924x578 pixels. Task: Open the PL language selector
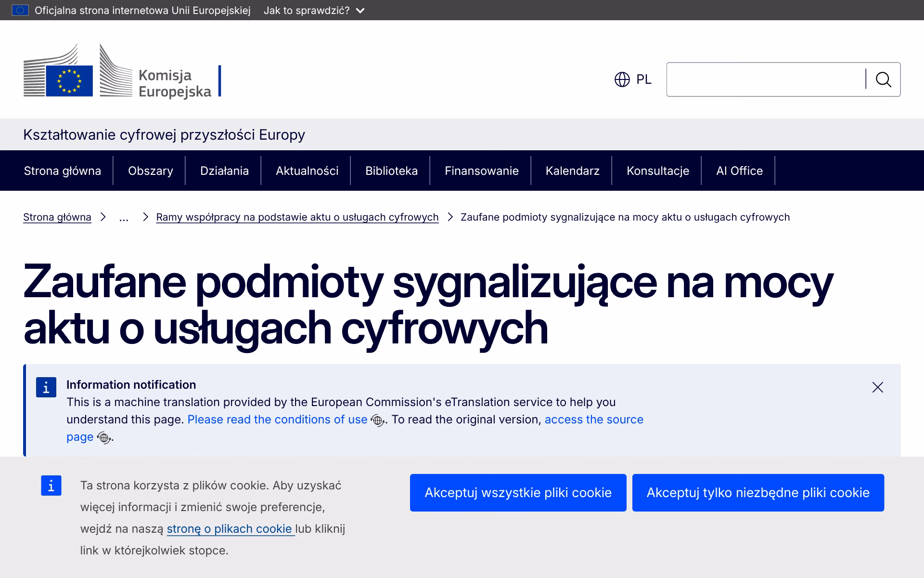pos(633,79)
